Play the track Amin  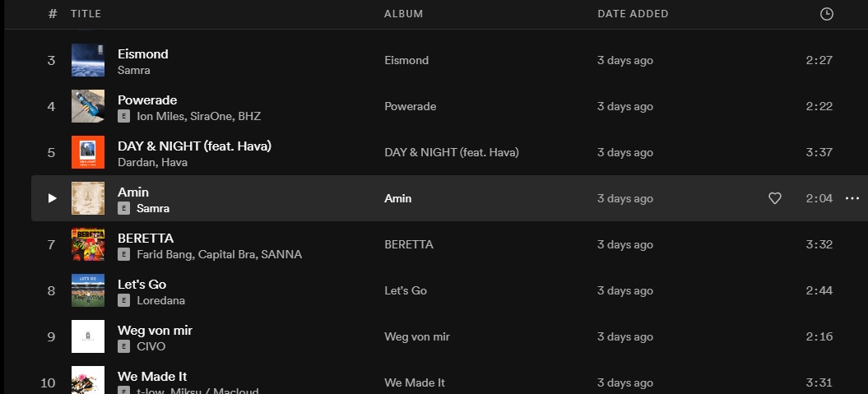(x=52, y=198)
